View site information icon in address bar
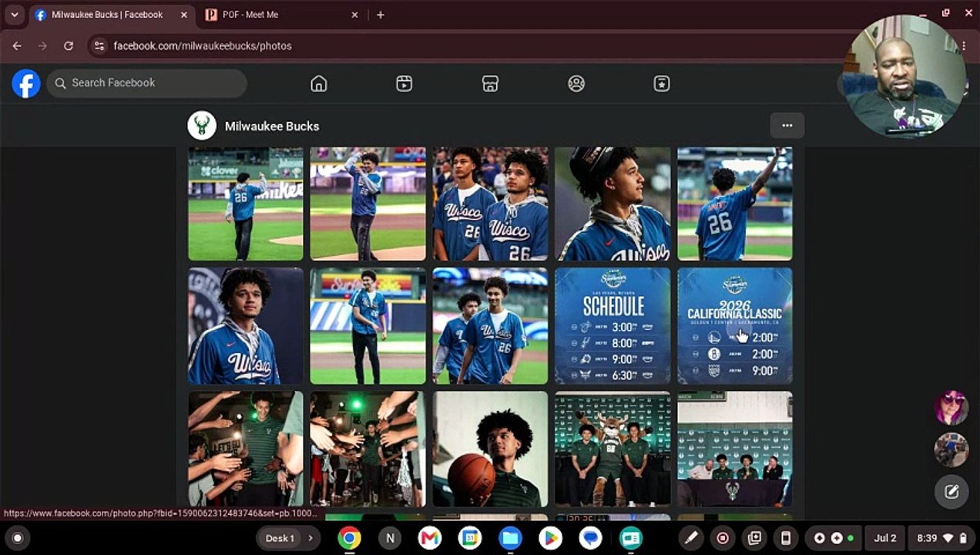980x555 pixels. (x=99, y=46)
